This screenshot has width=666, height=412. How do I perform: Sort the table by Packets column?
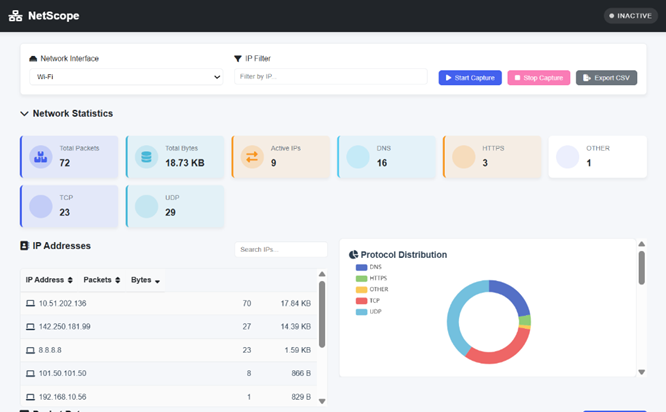pyautogui.click(x=102, y=280)
